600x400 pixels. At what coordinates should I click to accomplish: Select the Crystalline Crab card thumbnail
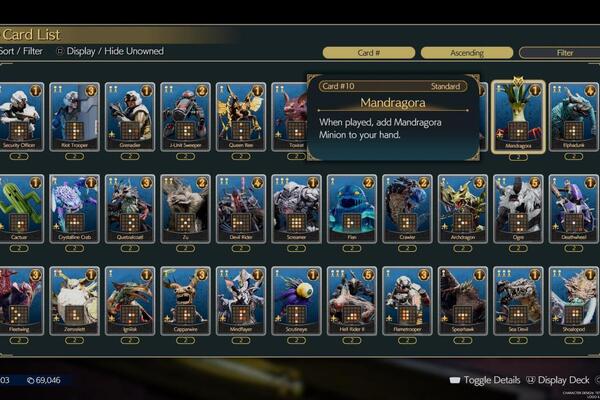pos(75,209)
